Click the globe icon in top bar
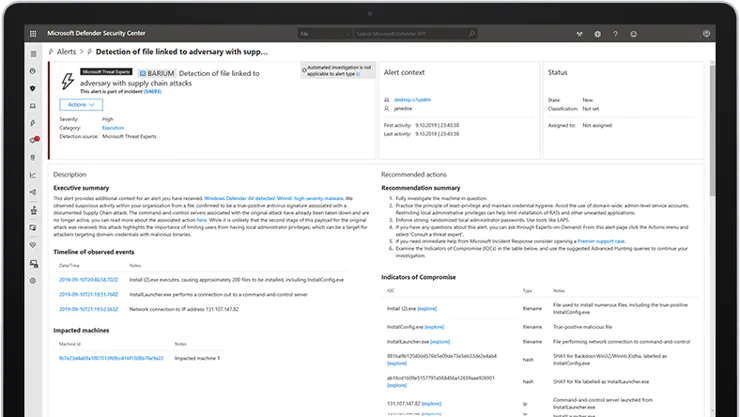 click(x=597, y=34)
